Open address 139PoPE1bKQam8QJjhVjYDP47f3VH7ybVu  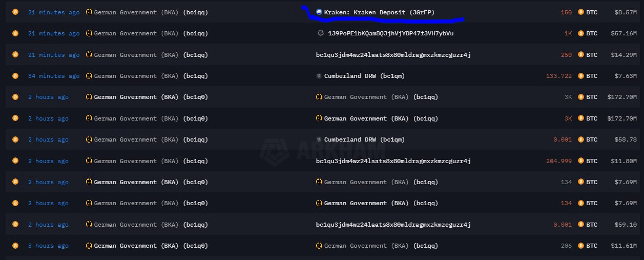[x=391, y=33]
